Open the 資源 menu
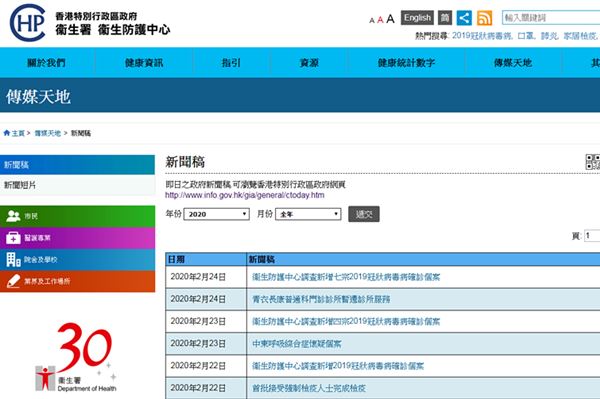Screen dimensions: 600x399 [x=309, y=63]
